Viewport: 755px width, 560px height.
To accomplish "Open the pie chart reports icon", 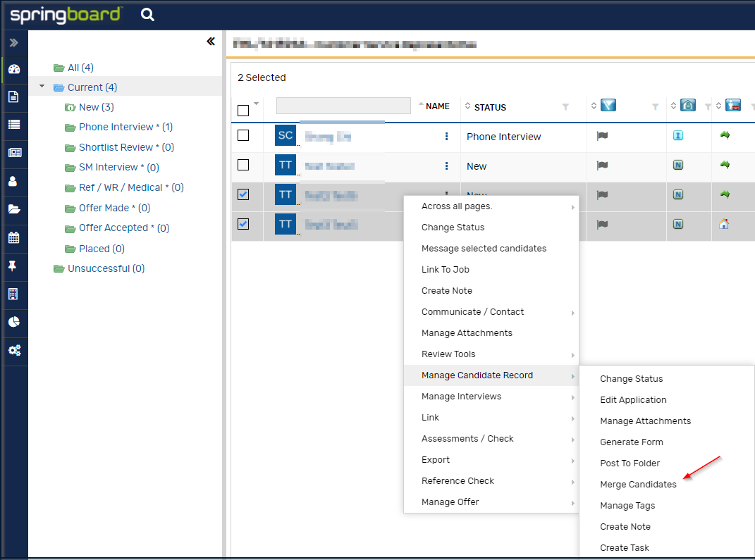I will click(x=14, y=322).
